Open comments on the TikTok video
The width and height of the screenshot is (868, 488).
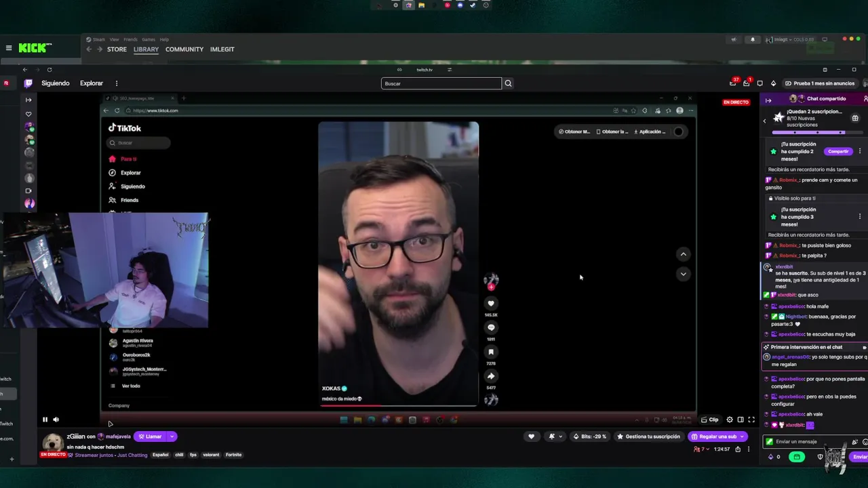[x=491, y=327]
